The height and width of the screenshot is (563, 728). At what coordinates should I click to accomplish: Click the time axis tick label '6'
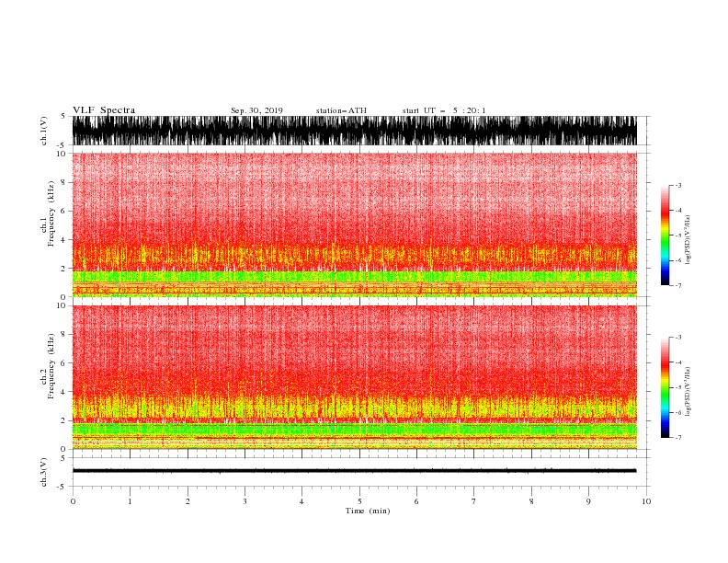(416, 501)
